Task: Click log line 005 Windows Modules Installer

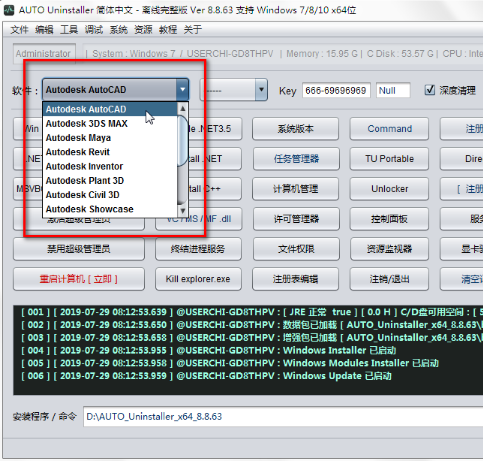Action: [230, 363]
